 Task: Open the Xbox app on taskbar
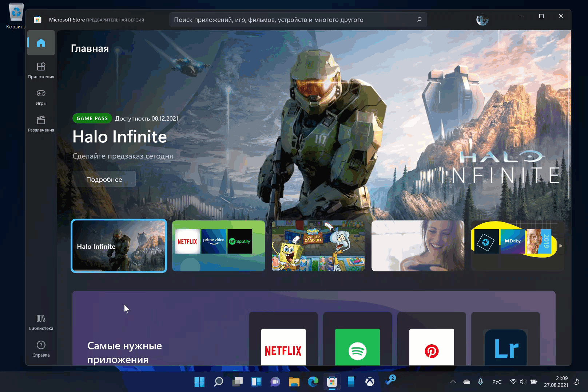pyautogui.click(x=370, y=382)
